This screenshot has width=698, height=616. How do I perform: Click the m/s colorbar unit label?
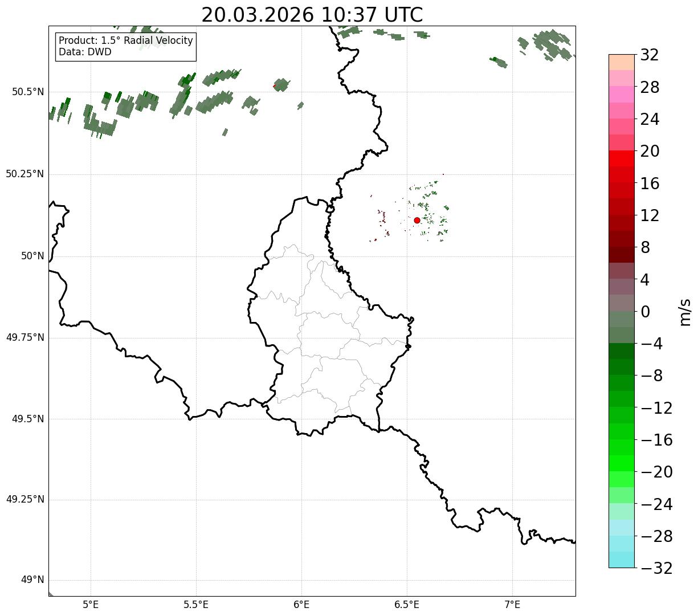click(685, 312)
